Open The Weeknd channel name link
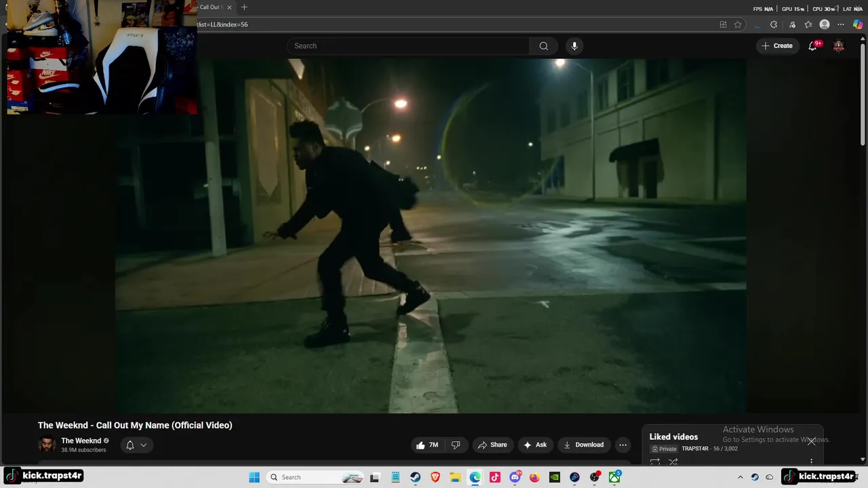 point(81,441)
